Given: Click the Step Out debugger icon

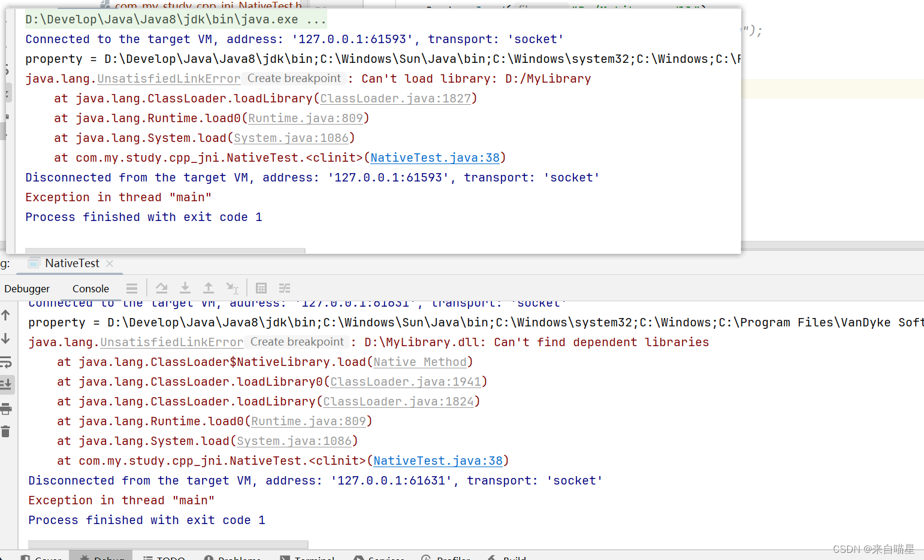Looking at the screenshot, I should pyautogui.click(x=209, y=288).
